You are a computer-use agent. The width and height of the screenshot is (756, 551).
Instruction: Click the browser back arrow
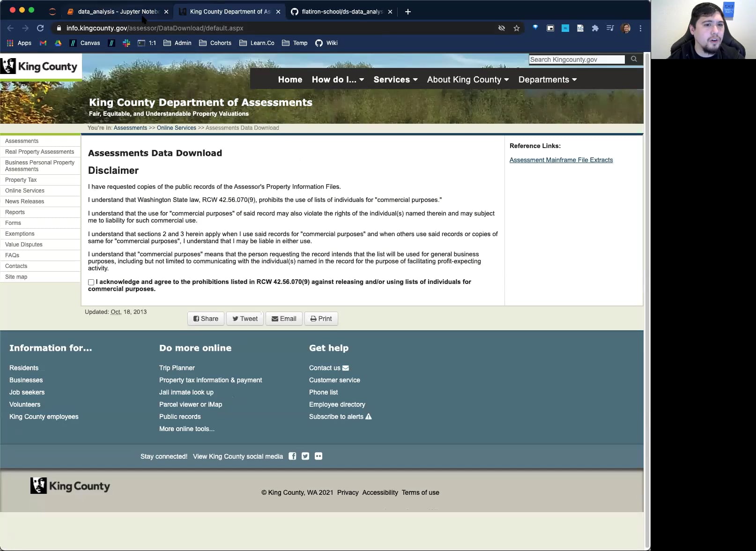pos(10,28)
